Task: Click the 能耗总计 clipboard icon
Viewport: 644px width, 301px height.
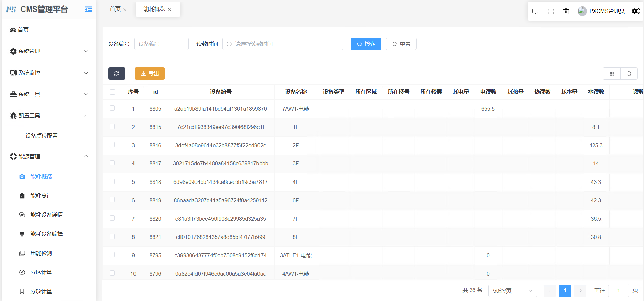Action: click(x=22, y=196)
